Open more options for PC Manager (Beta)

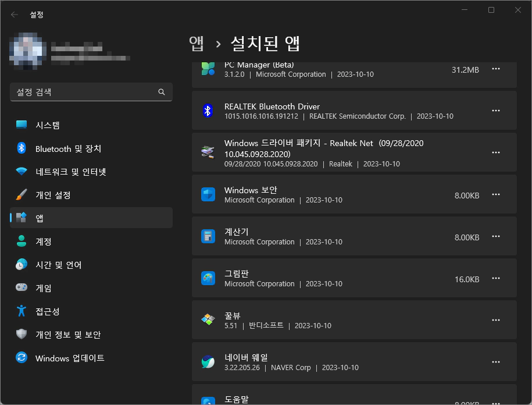pos(496,69)
